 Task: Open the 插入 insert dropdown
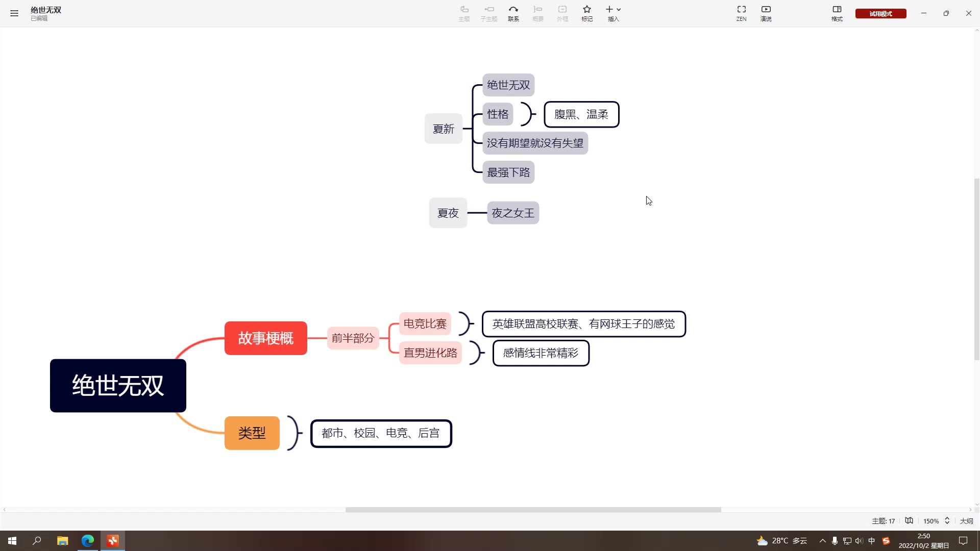point(613,13)
